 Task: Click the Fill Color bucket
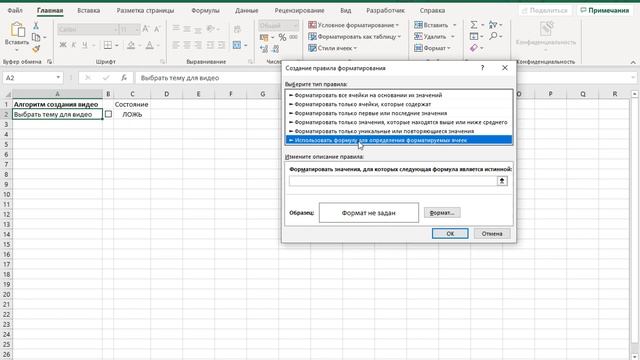coord(131,45)
